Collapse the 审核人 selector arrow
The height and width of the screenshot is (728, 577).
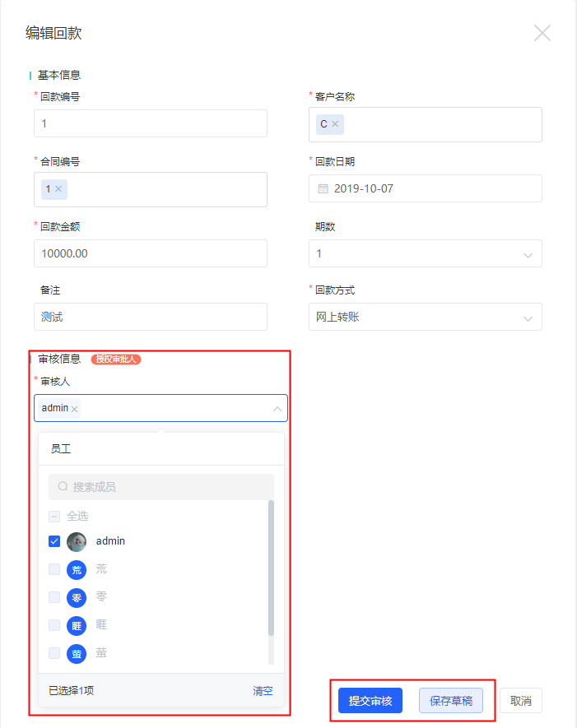click(277, 409)
